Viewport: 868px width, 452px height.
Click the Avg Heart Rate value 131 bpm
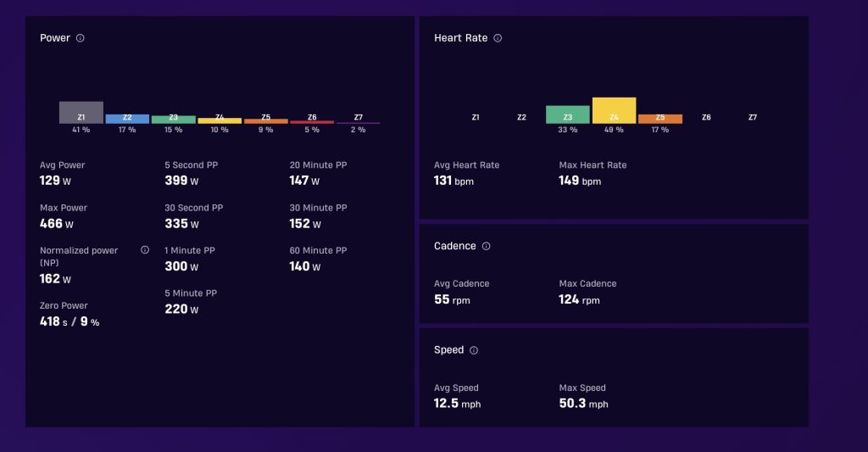454,181
